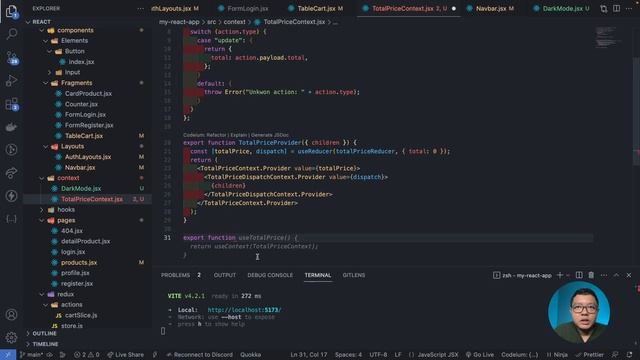Switch to TableCart.jsx tab

pyautogui.click(x=316, y=8)
